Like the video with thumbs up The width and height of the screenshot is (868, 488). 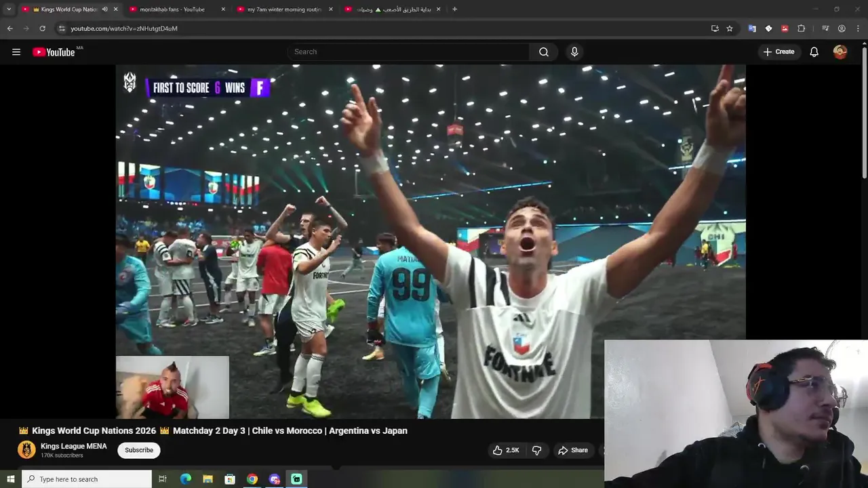point(506,450)
